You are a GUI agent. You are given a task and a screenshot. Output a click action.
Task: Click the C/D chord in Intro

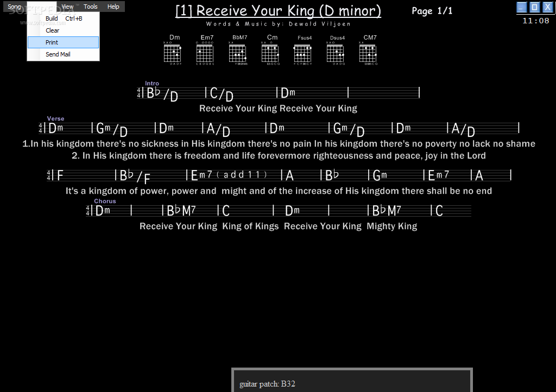[221, 94]
